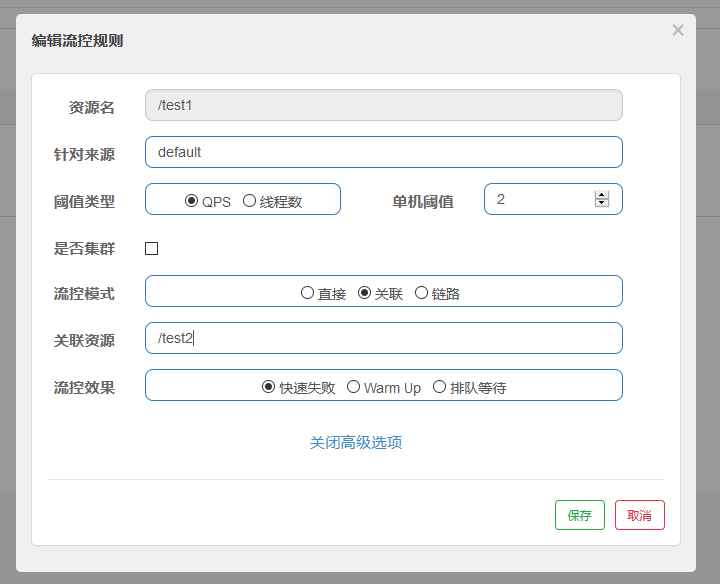Viewport: 720px width, 584px height.
Task: Click the 编辑流控规则 dialog title
Action: click(78, 41)
